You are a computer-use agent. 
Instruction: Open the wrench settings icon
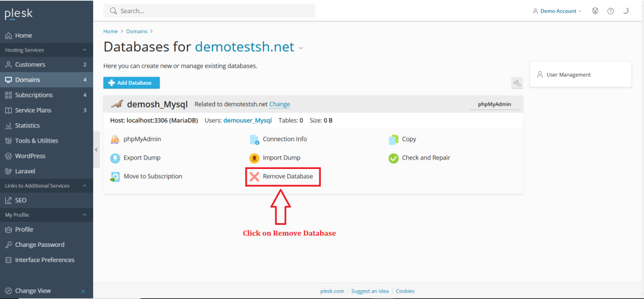(x=517, y=83)
